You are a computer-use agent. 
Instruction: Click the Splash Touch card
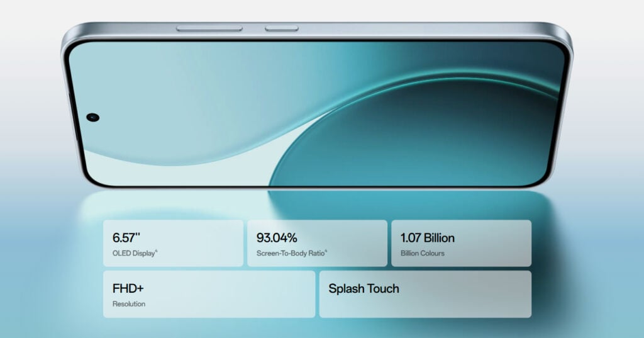[426, 294]
